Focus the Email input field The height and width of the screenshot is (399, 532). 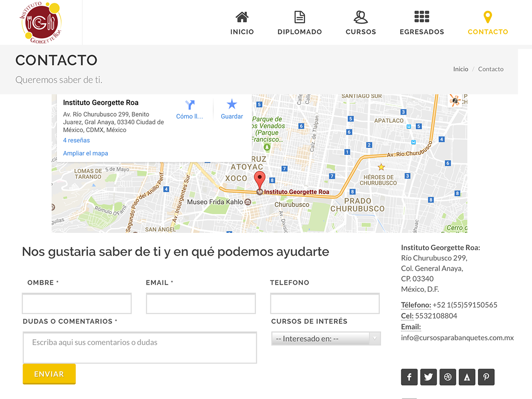click(201, 304)
